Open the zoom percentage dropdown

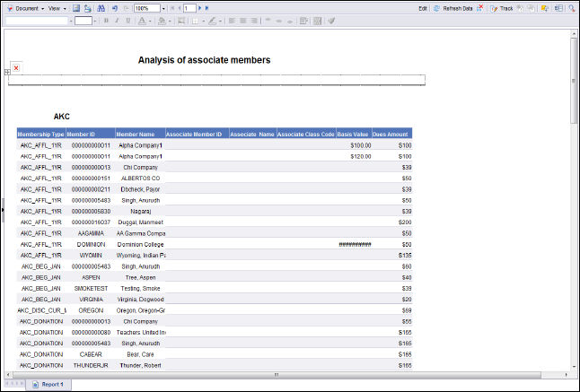pos(163,7)
